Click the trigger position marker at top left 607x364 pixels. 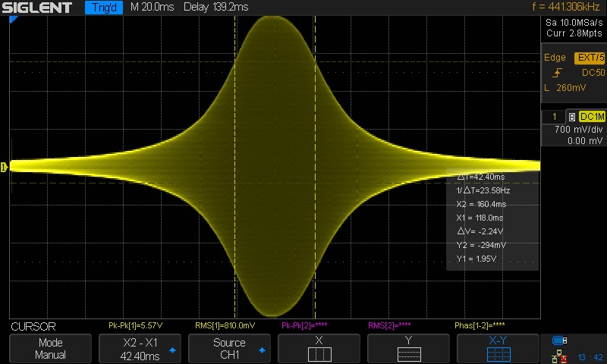tap(13, 21)
